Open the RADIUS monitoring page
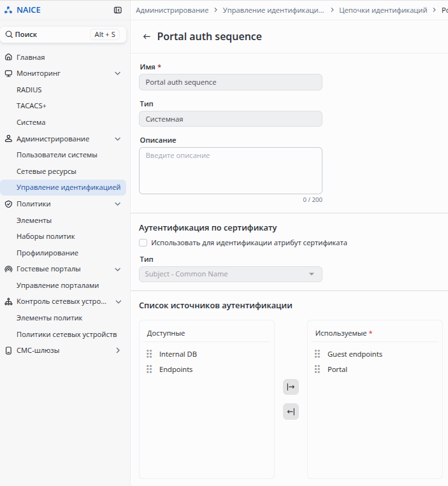This screenshot has height=486, width=448. (29, 90)
